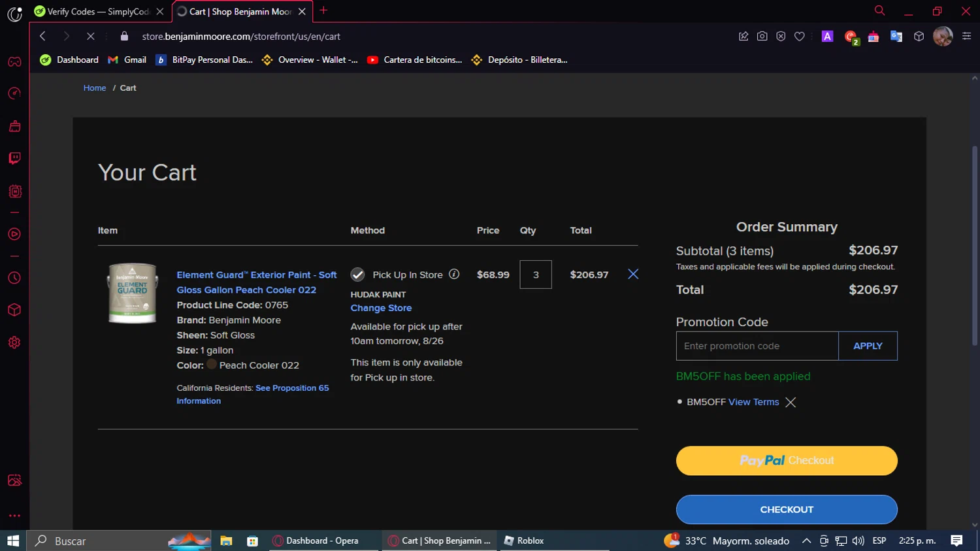Viewport: 980px width, 551px height.
Task: Click the search tabs magnifier icon
Action: 879,10
